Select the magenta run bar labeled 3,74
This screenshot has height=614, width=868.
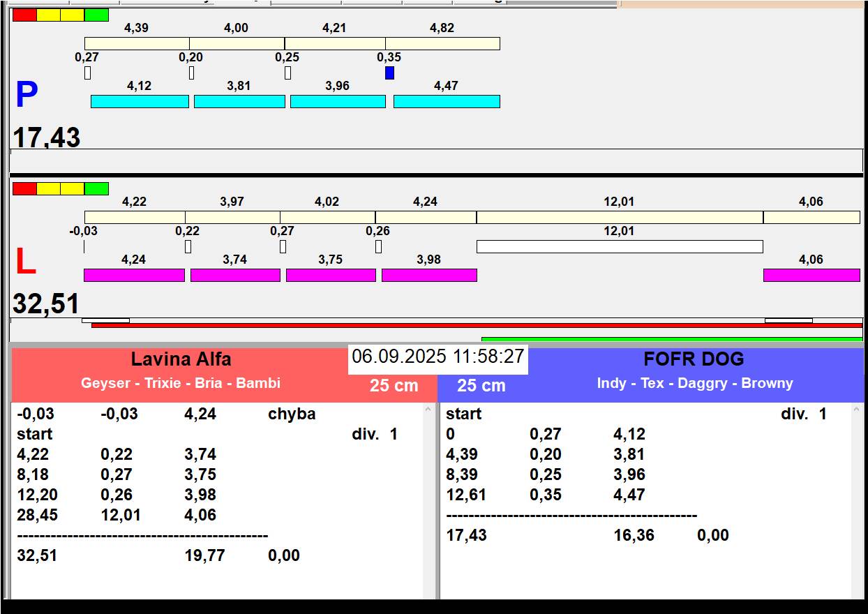(x=235, y=275)
